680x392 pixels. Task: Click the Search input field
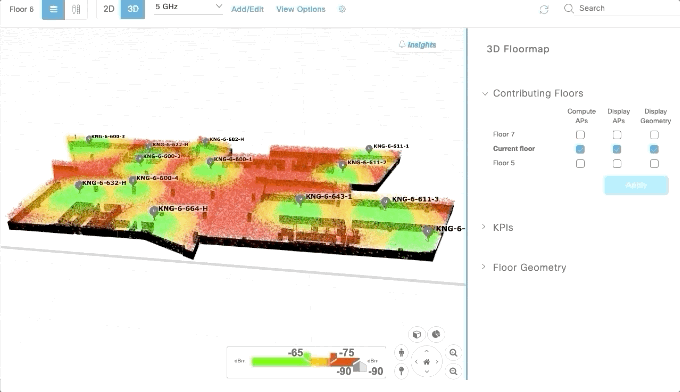tap(628, 8)
